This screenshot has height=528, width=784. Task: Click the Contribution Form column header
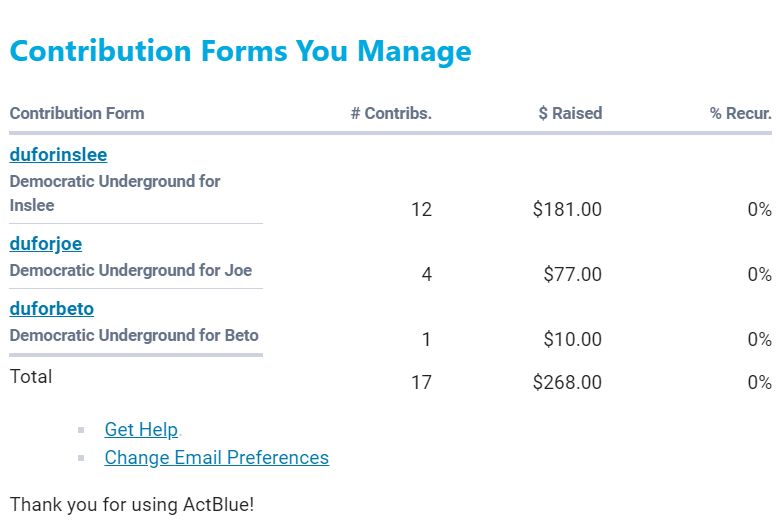click(x=77, y=114)
